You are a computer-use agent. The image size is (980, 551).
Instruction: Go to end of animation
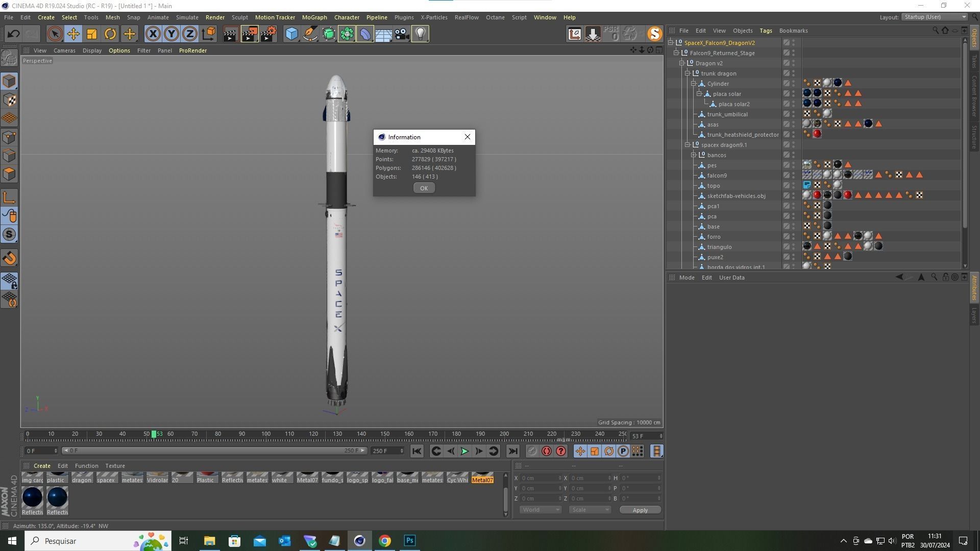pyautogui.click(x=513, y=451)
